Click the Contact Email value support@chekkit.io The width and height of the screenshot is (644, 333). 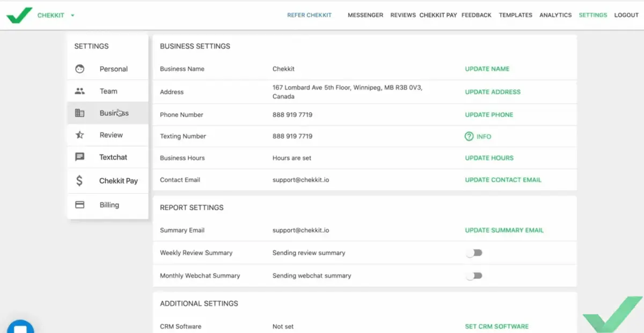tap(301, 180)
